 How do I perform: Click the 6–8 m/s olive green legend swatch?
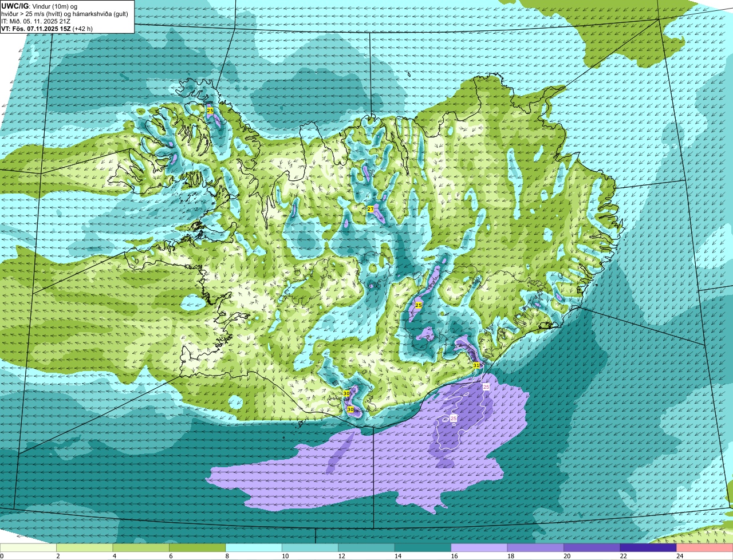click(198, 547)
